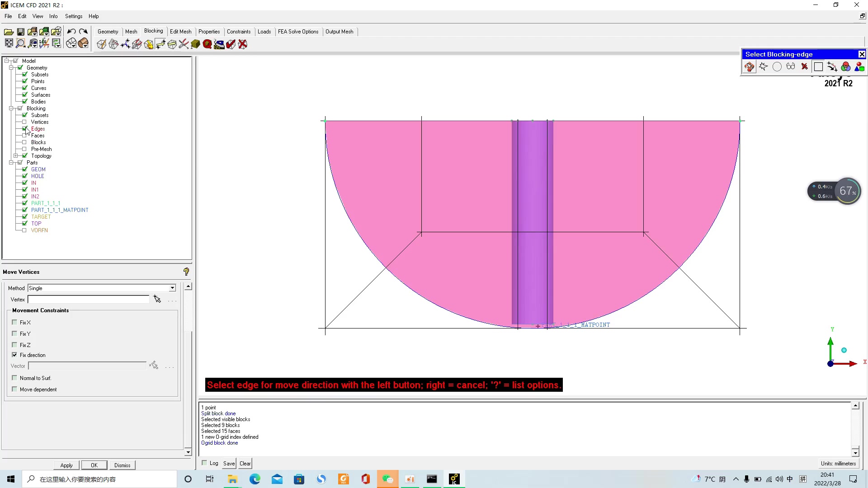Open the Method dropdown

[172, 288]
